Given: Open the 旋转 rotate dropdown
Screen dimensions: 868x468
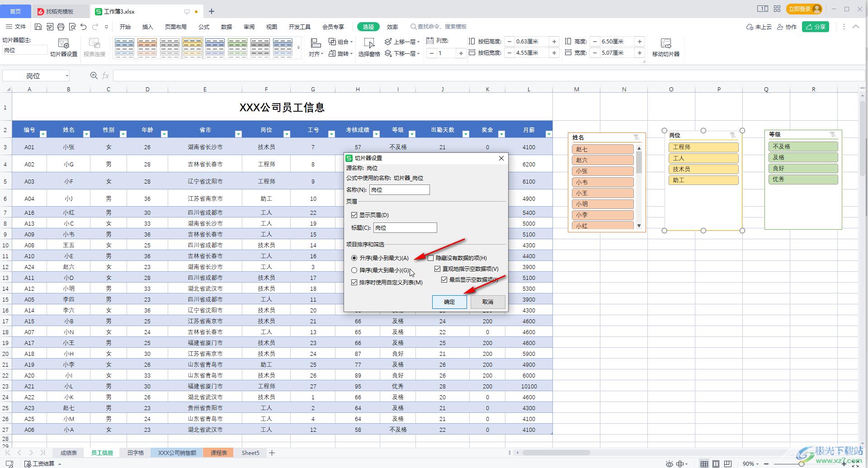Looking at the screenshot, I should click(x=341, y=53).
